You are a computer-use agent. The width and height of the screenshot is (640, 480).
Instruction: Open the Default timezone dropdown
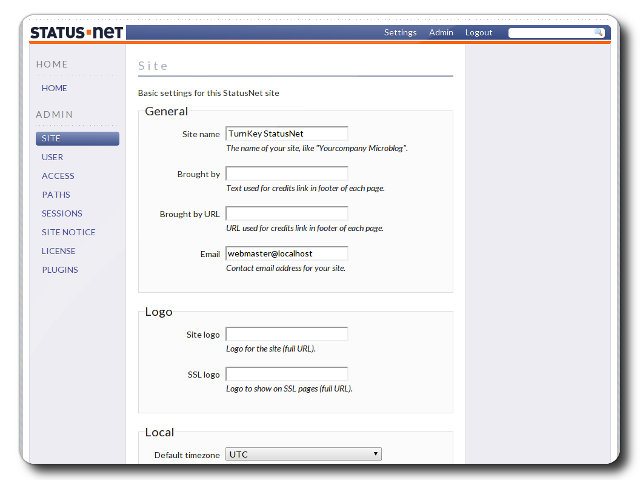303,454
